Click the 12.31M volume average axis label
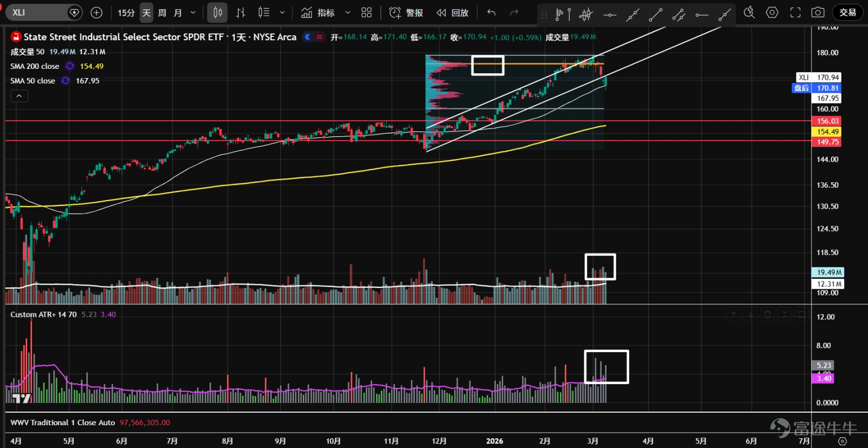This screenshot has height=448, width=868. 828,284
